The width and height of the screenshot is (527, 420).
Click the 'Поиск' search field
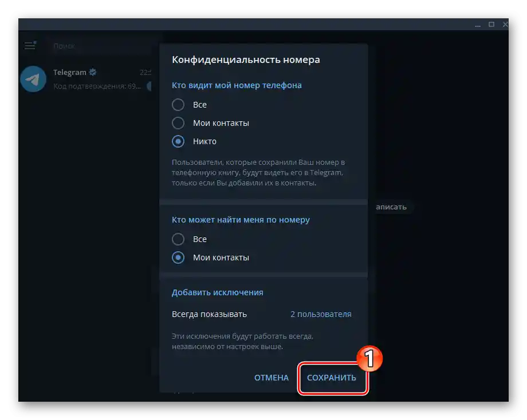[x=92, y=45]
